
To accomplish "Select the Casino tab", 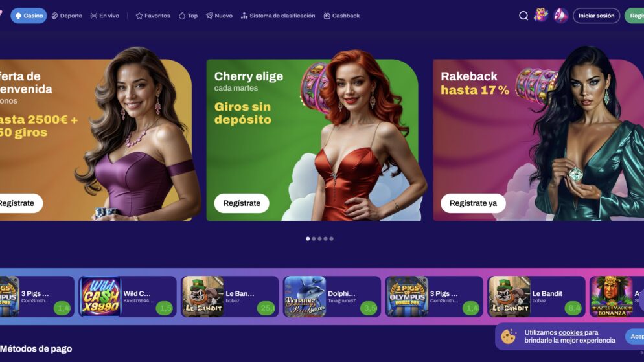I will [29, 16].
